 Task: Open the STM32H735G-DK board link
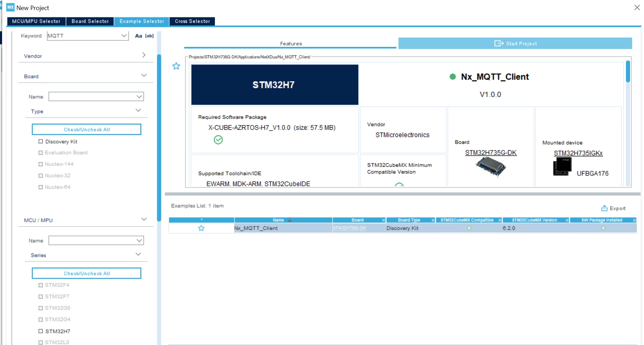[x=491, y=153]
